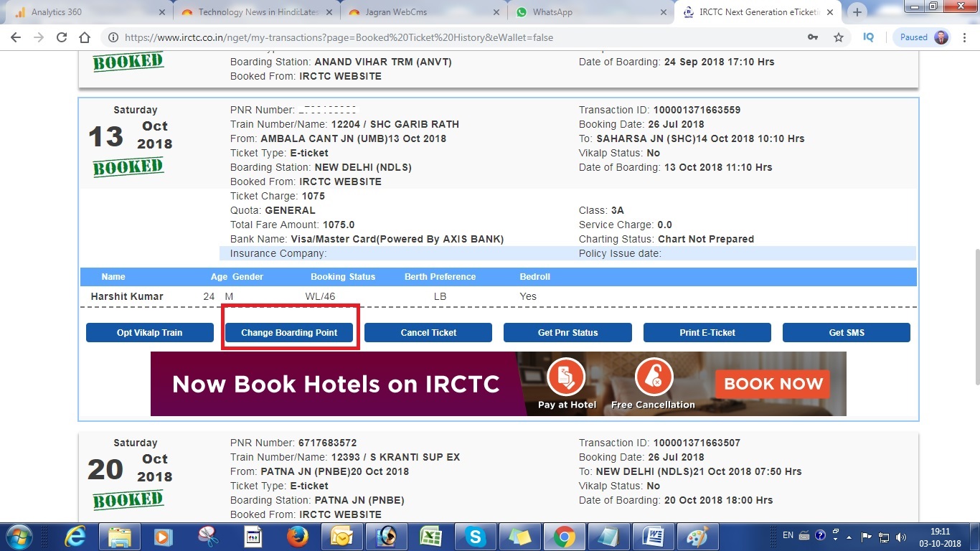Click the browser back arrow

[x=15, y=38]
